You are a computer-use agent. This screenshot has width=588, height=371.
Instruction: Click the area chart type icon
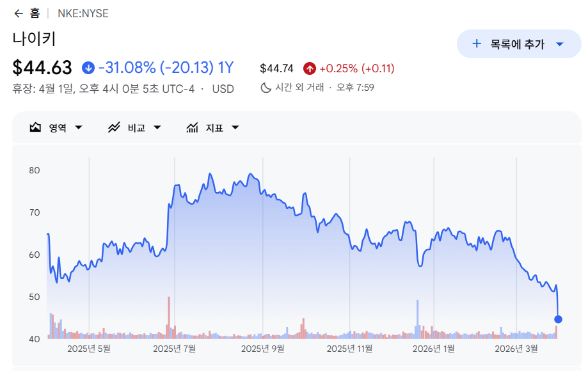click(36, 127)
